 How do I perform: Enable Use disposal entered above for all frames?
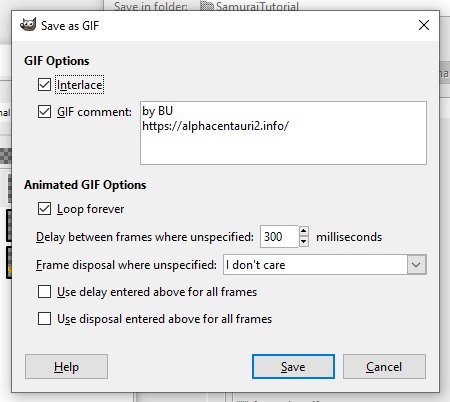point(44,319)
